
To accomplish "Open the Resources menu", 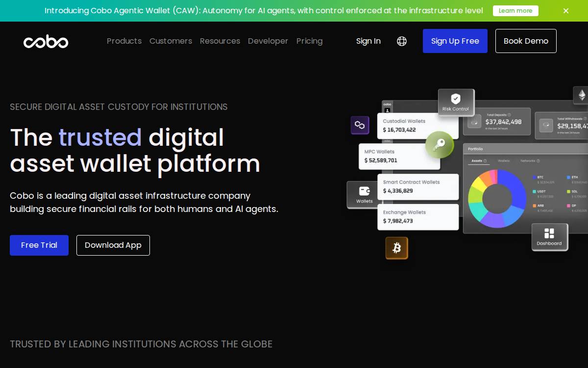I will 220,41.
